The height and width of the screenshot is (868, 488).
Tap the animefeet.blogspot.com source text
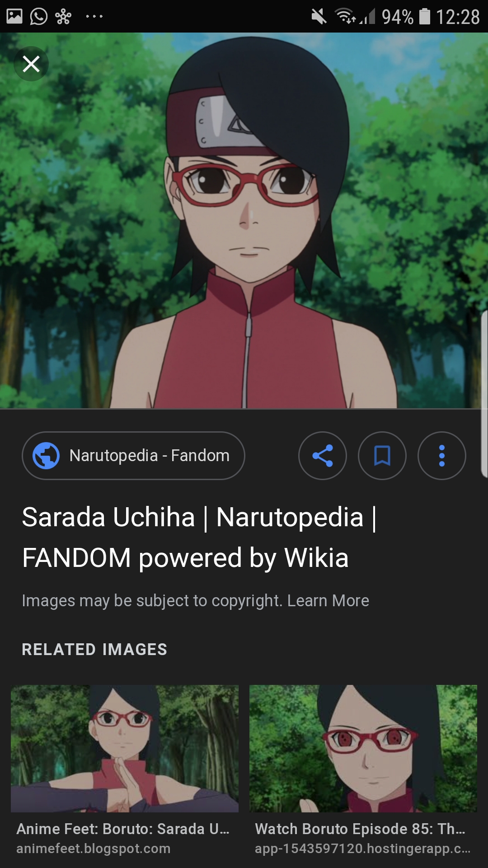[94, 849]
